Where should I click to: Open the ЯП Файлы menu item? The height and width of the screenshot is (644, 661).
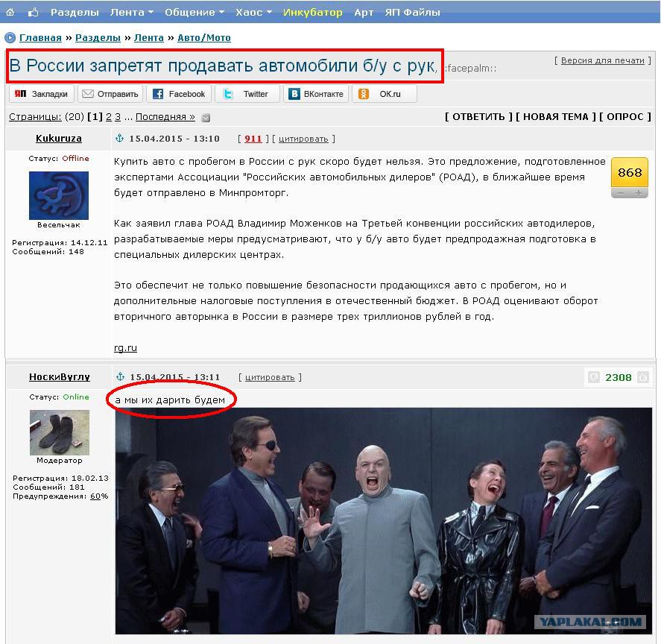coord(412,12)
